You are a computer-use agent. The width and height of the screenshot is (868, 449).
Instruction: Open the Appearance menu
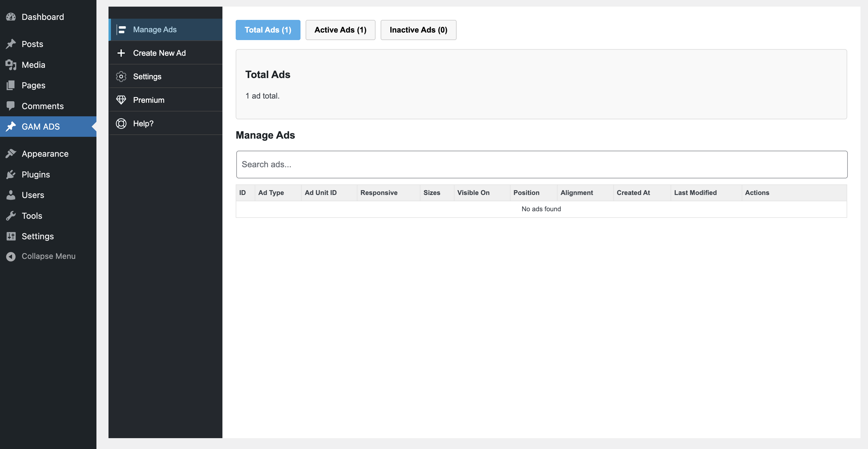click(x=45, y=154)
